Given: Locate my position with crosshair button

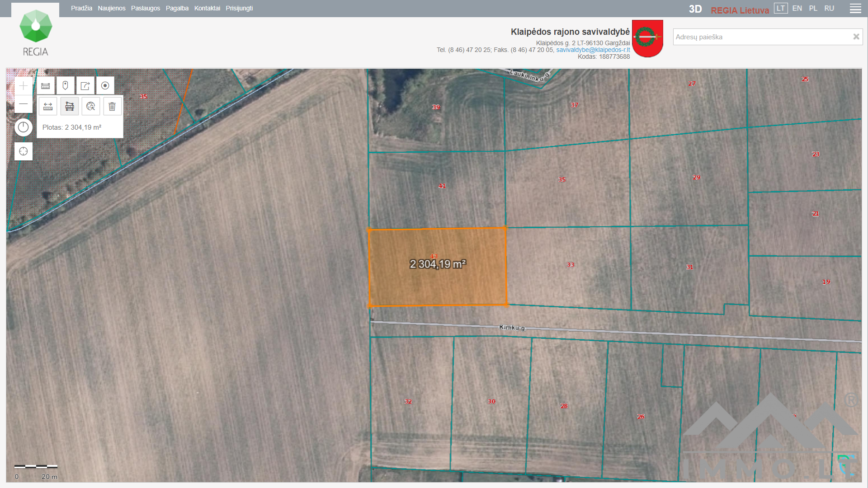Looking at the screenshot, I should coord(24,151).
